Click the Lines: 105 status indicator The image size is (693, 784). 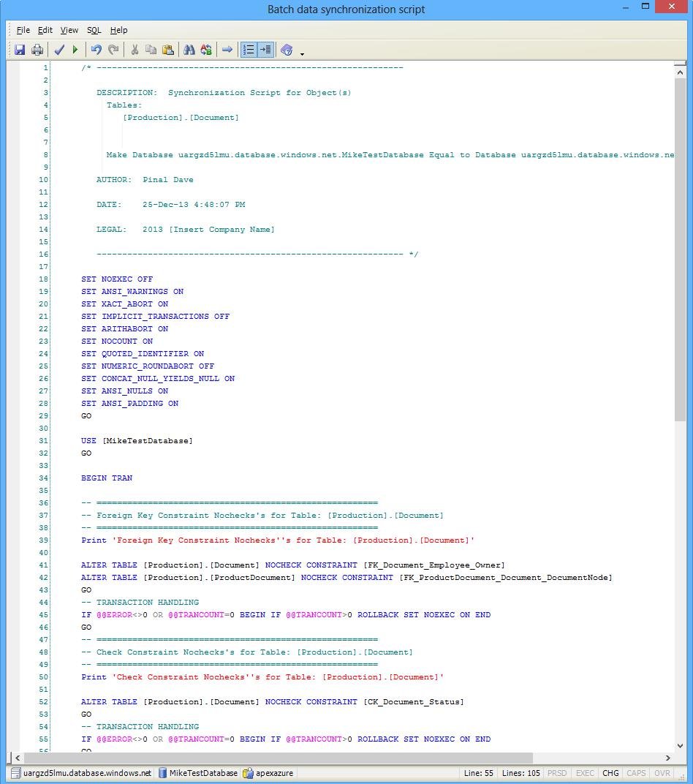[x=520, y=773]
